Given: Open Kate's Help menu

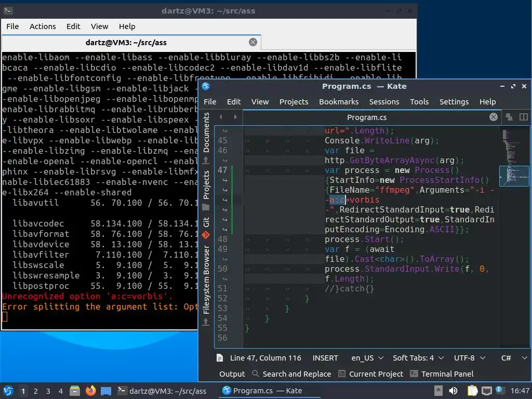Looking at the screenshot, I should click(x=487, y=102).
